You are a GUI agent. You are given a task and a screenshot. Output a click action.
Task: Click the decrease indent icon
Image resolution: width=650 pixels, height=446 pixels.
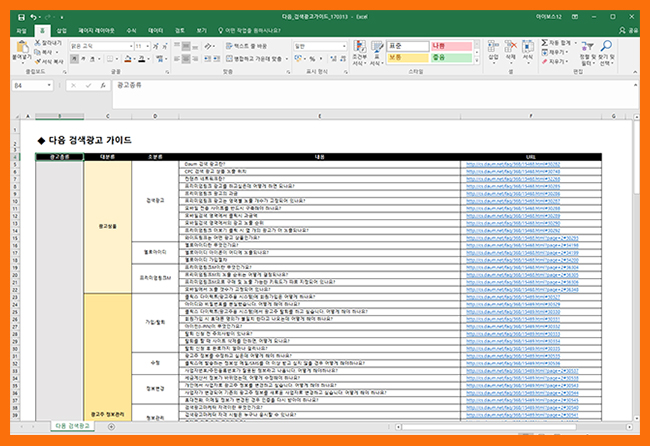pyautogui.click(x=207, y=59)
